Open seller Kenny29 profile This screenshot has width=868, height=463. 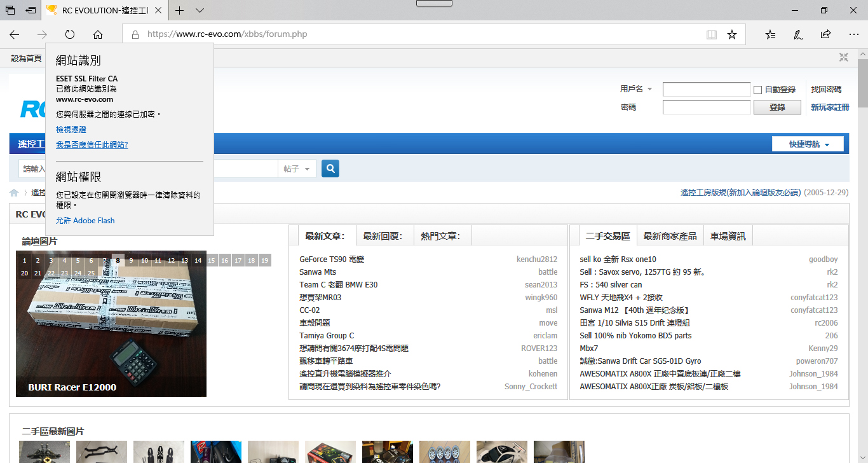click(x=823, y=348)
